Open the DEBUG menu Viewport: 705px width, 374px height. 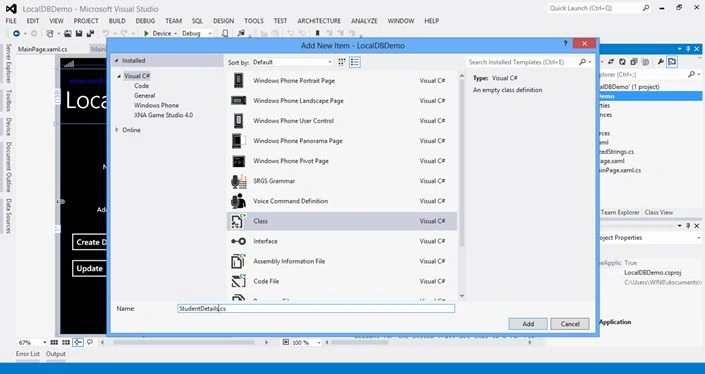pos(145,21)
